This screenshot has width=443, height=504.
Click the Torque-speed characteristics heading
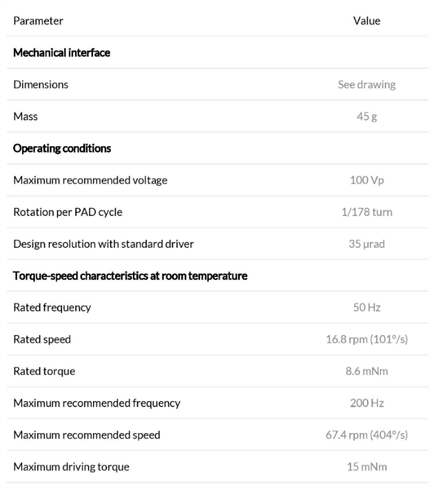pyautogui.click(x=130, y=276)
